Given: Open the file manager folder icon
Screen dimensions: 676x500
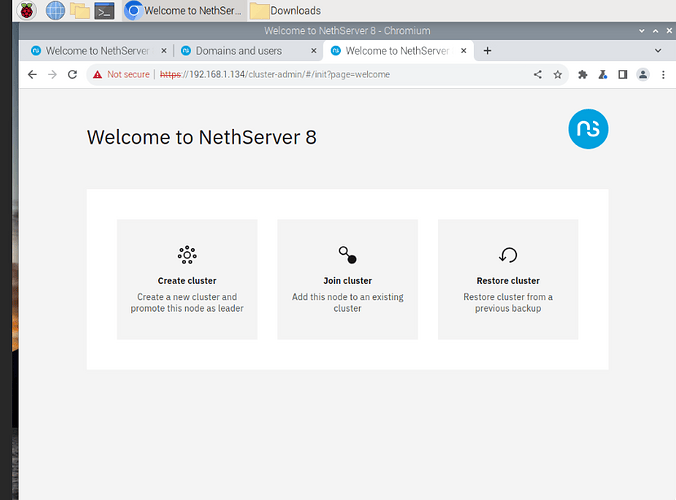Looking at the screenshot, I should click(80, 10).
